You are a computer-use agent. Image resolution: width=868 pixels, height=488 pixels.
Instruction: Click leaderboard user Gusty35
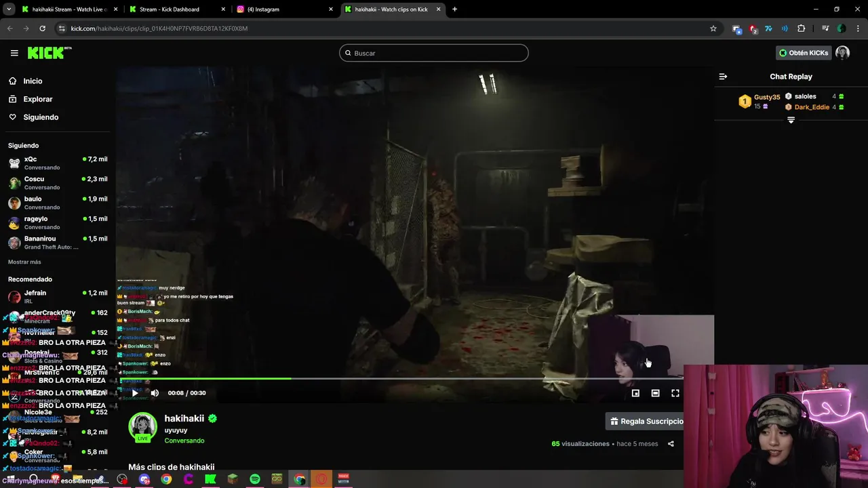tap(767, 97)
